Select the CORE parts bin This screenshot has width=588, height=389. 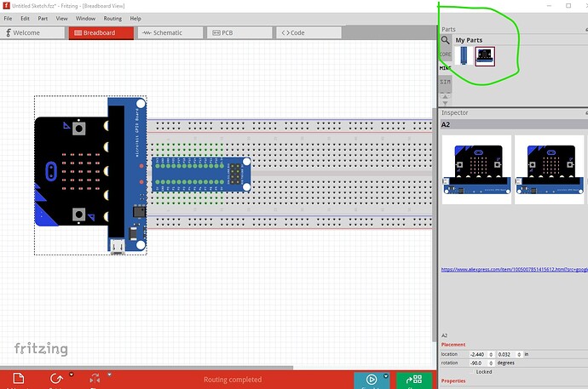[x=445, y=54]
